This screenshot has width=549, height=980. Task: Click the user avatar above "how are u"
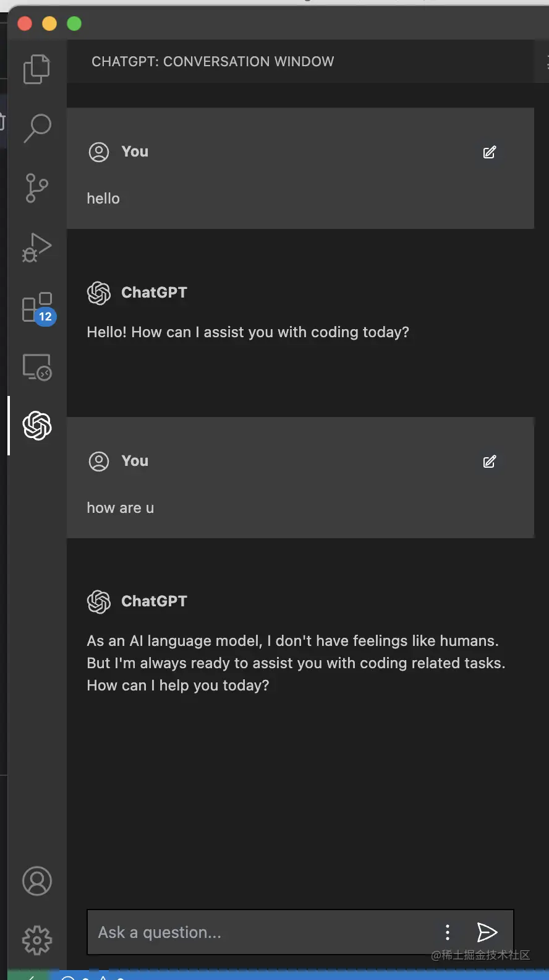point(99,461)
